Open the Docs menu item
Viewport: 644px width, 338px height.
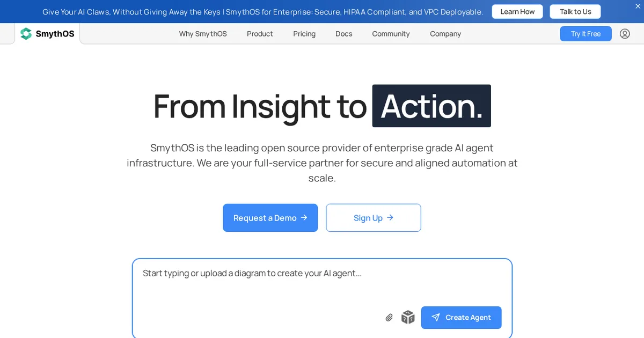click(x=344, y=34)
